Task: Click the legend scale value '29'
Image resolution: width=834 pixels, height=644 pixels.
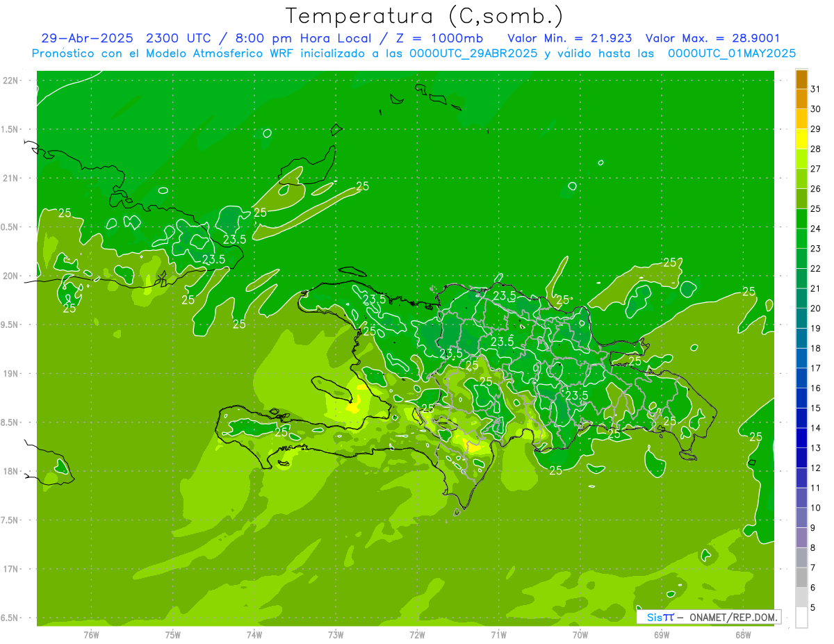Action: point(816,129)
